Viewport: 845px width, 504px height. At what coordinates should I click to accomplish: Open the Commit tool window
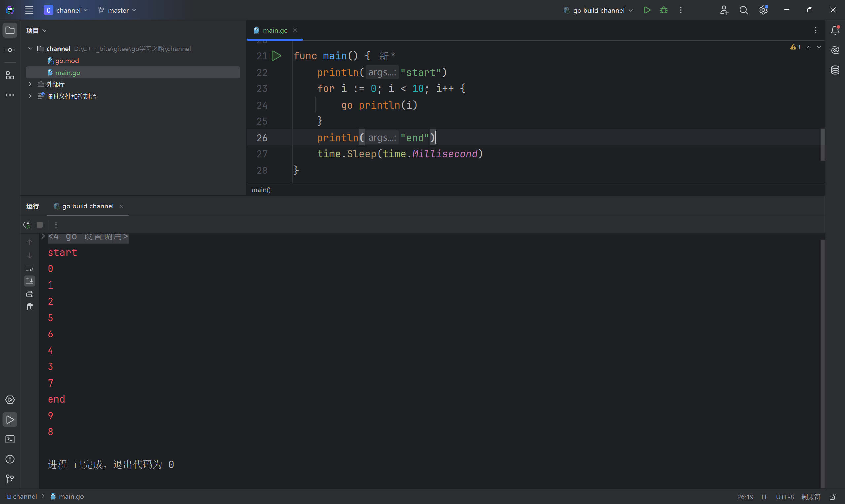click(10, 50)
